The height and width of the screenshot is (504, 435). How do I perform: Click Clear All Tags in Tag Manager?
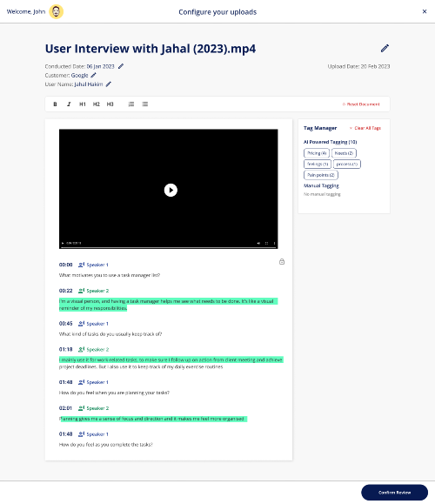[x=365, y=128]
